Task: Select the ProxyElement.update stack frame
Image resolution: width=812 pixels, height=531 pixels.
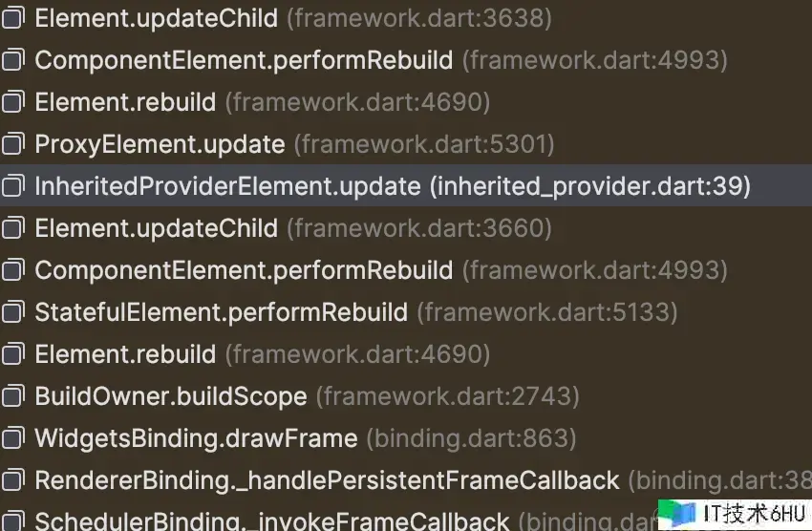Action: tap(160, 145)
